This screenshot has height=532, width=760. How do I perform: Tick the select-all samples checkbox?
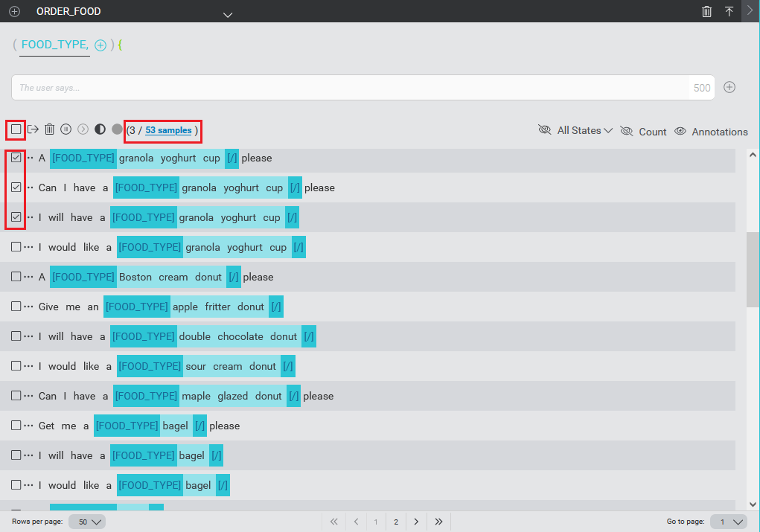tap(16, 129)
